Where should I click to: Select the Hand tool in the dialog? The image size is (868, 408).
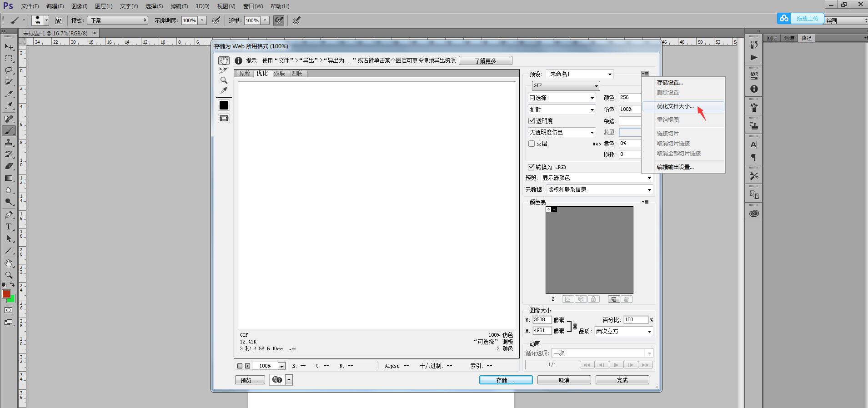(223, 60)
